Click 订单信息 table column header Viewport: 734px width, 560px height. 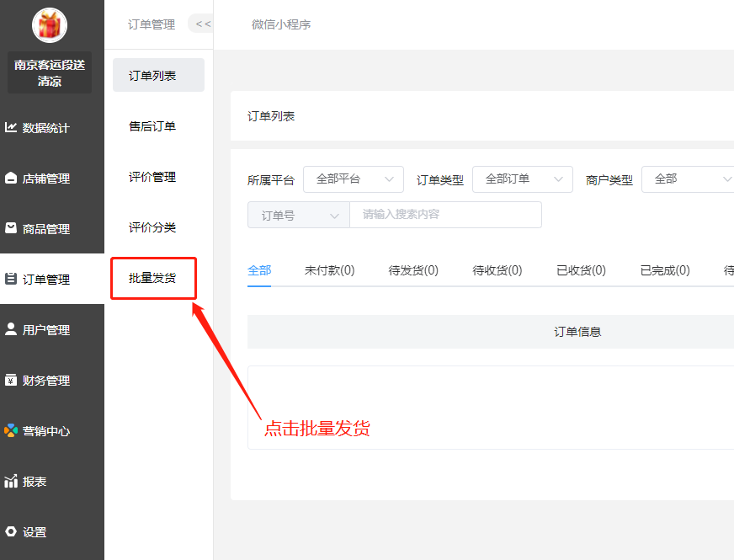pyautogui.click(x=577, y=332)
